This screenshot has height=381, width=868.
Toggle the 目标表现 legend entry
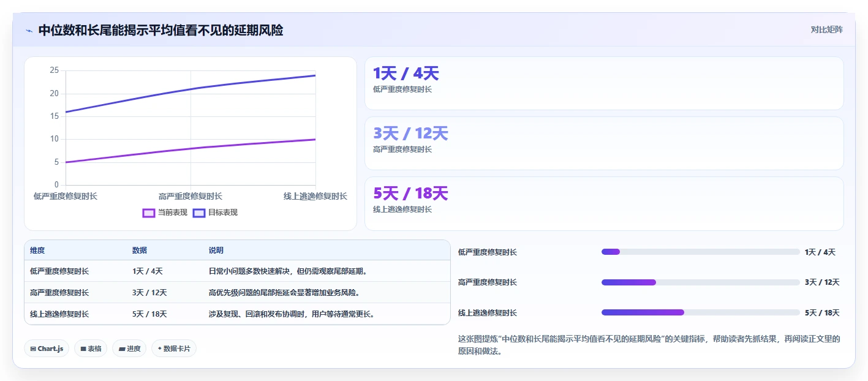(215, 213)
